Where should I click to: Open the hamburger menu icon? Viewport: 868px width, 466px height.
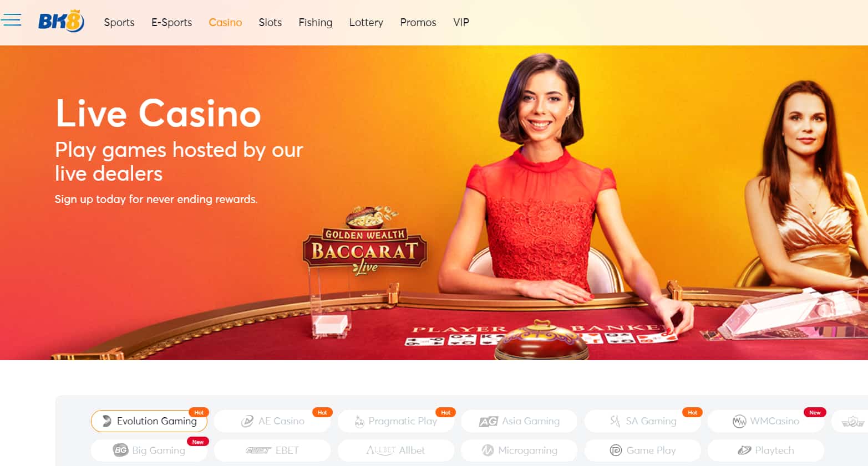click(x=11, y=21)
